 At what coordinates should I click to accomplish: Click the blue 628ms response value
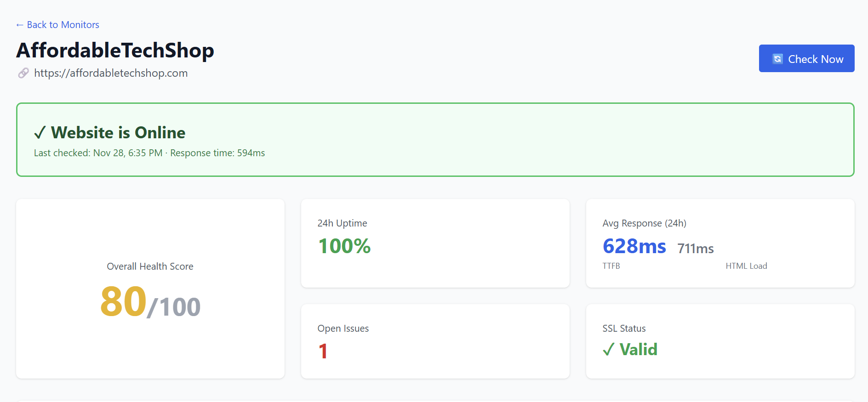click(634, 246)
